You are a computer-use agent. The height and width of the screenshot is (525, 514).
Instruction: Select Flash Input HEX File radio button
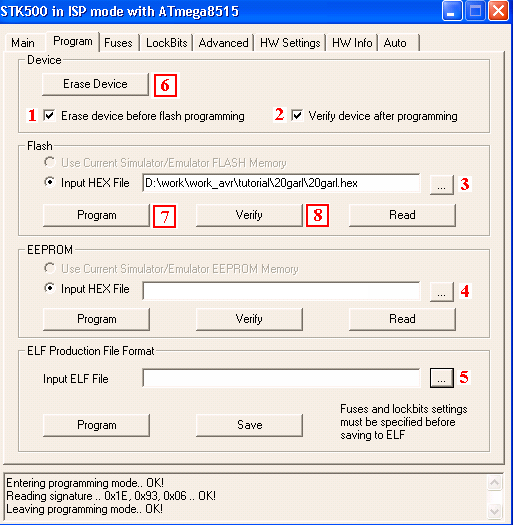tap(50, 182)
